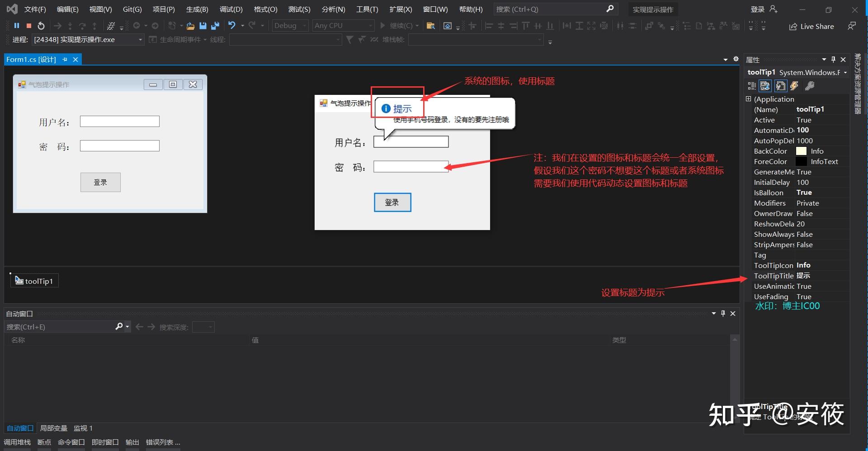Image resolution: width=868 pixels, height=451 pixels.
Task: Restart the debug session
Action: pyautogui.click(x=41, y=26)
